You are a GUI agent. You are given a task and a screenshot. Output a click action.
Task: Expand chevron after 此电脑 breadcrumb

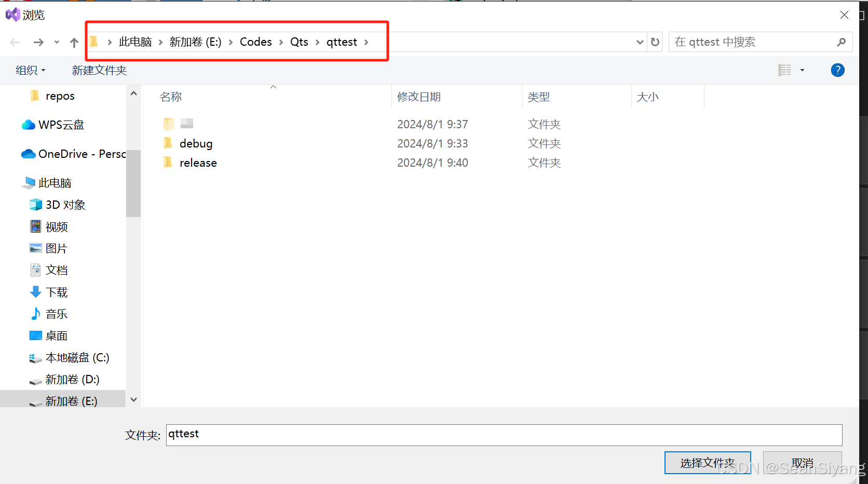tap(160, 42)
